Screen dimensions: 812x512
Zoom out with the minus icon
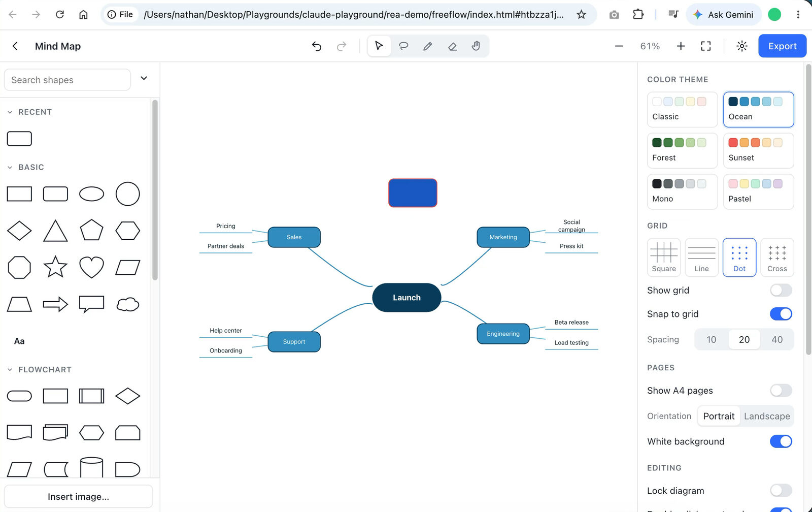point(619,46)
